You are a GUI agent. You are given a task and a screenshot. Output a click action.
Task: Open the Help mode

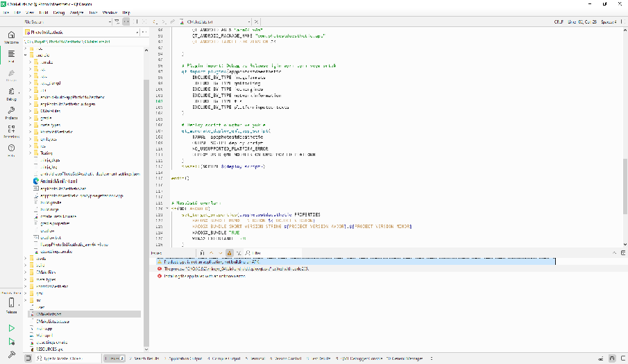pyautogui.click(x=11, y=150)
